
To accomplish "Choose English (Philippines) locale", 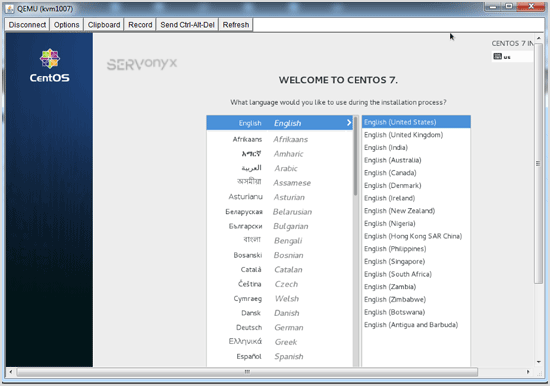I will click(x=416, y=248).
